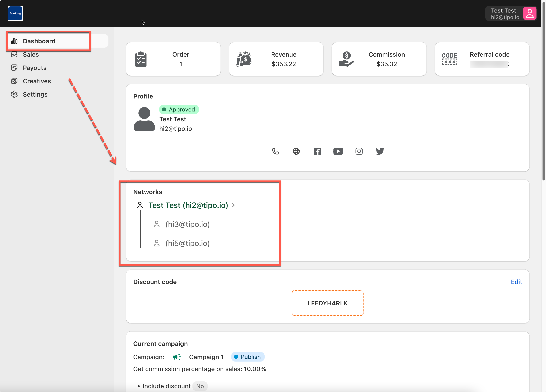The width and height of the screenshot is (546, 392).
Task: Open the website globe icon
Action: pyautogui.click(x=296, y=151)
